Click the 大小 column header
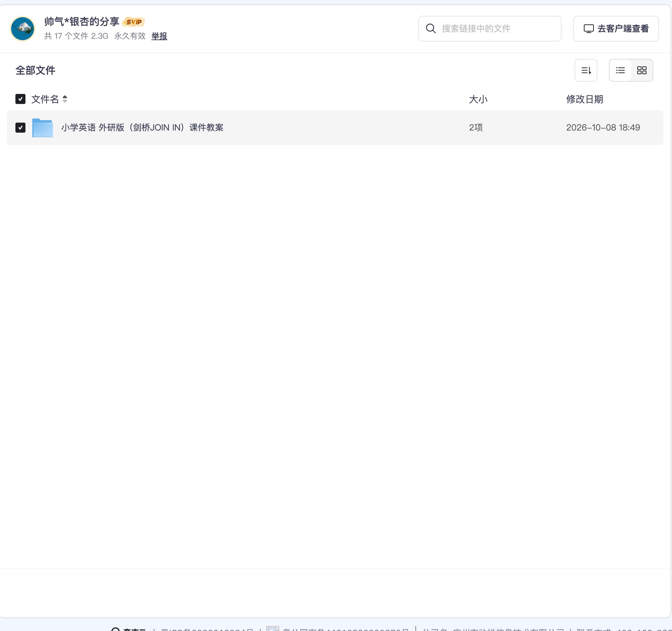The image size is (672, 631). (x=478, y=99)
